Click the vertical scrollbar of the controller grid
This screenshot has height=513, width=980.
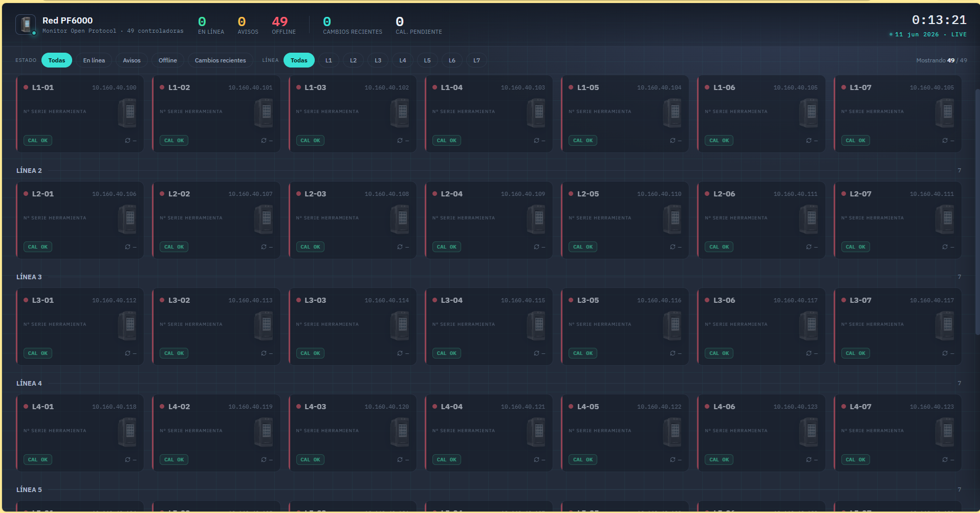[977, 212]
